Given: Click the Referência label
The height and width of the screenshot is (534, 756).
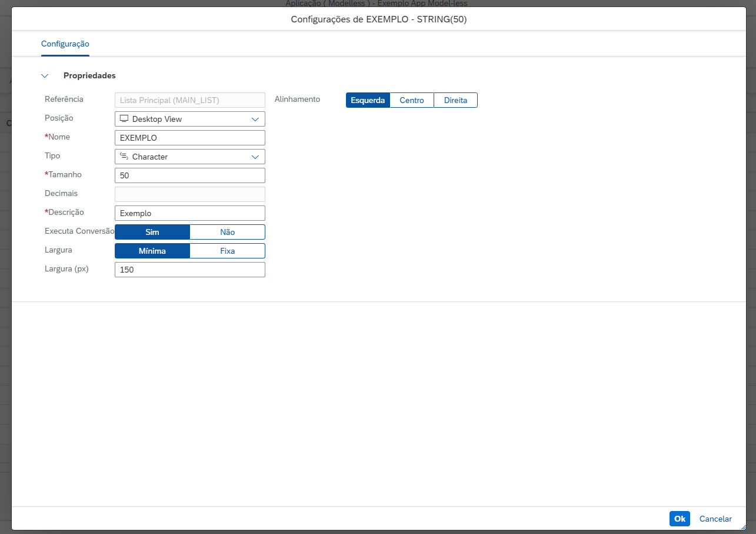Looking at the screenshot, I should pos(64,99).
